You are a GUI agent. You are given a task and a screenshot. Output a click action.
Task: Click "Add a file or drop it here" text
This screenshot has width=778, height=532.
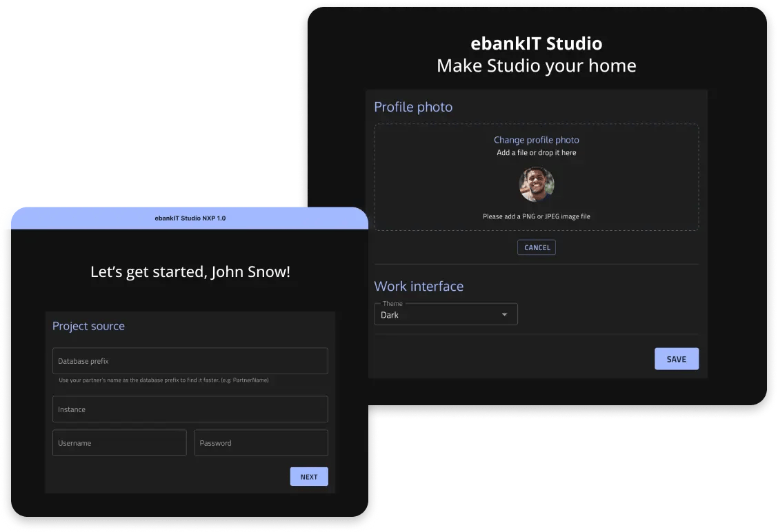tap(536, 152)
